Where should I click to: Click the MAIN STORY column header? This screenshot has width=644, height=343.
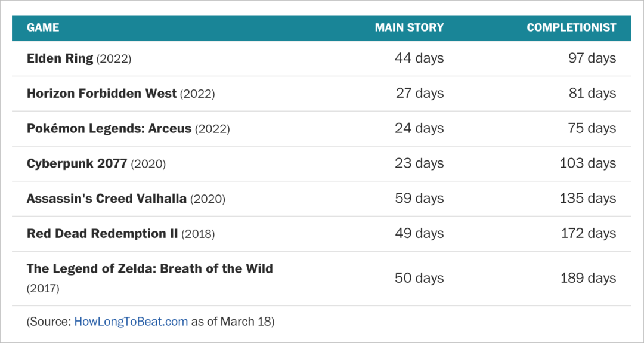(409, 27)
